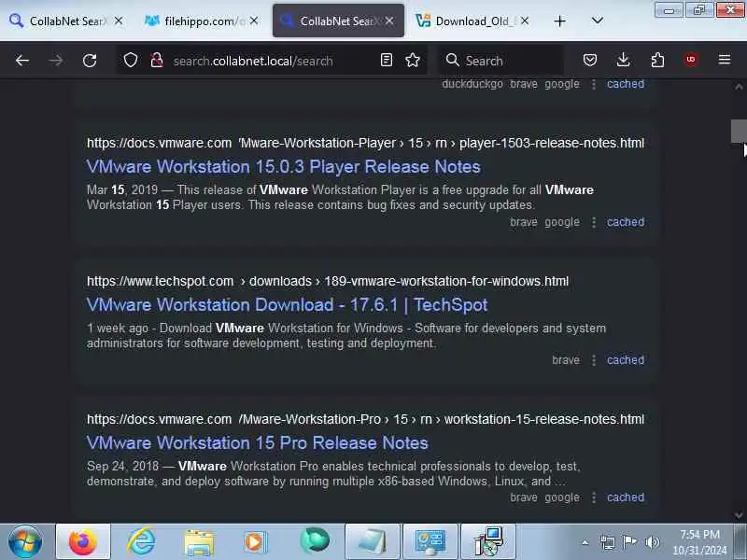747x560 pixels.
Task: Open the clock showing 7:54 PM
Action: [699, 542]
